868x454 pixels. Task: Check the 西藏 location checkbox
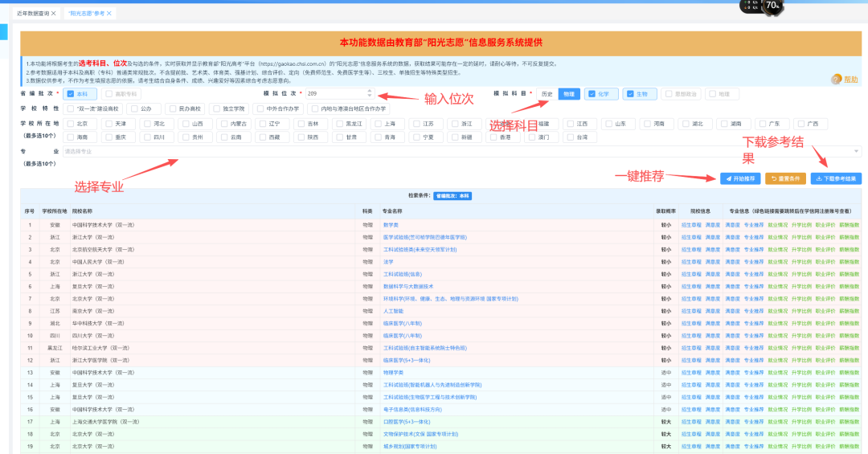click(x=263, y=137)
